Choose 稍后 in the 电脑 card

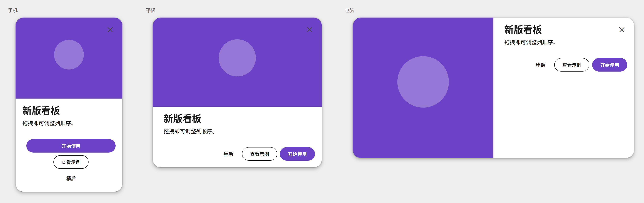click(541, 65)
